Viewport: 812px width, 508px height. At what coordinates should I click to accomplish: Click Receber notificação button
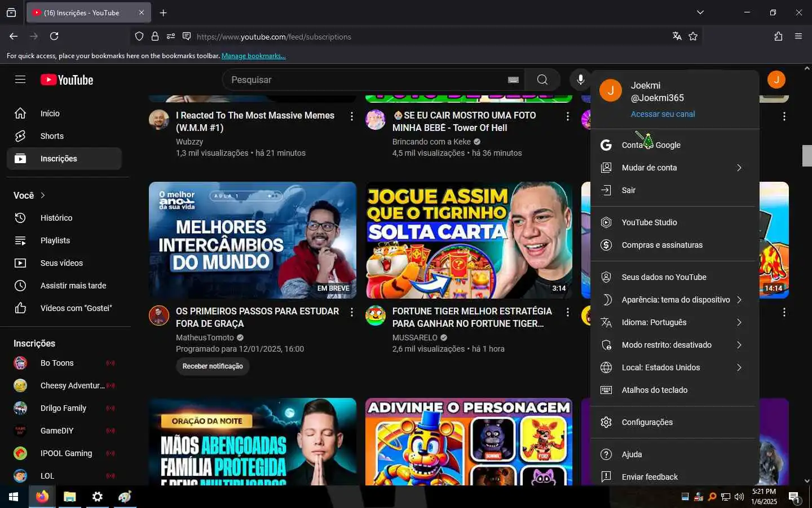(x=213, y=366)
